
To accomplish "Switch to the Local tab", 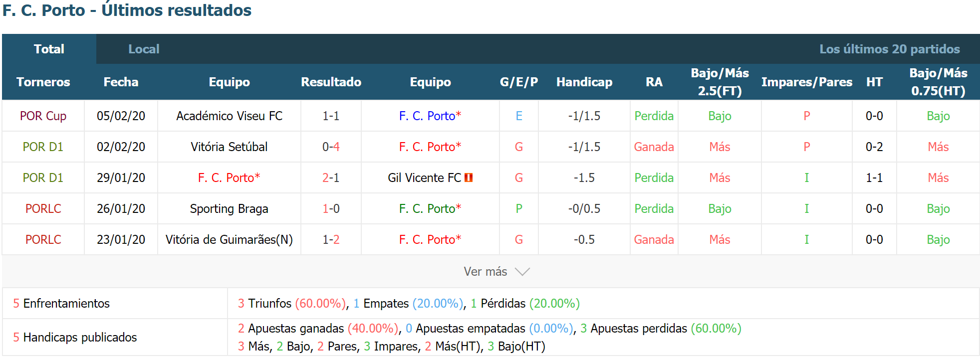I will tap(144, 49).
